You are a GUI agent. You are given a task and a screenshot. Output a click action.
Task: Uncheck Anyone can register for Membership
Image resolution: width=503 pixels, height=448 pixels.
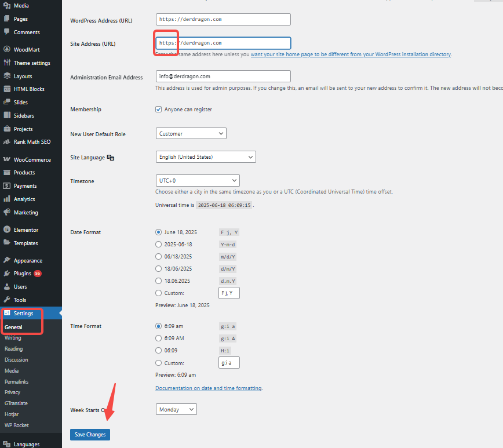pos(158,109)
